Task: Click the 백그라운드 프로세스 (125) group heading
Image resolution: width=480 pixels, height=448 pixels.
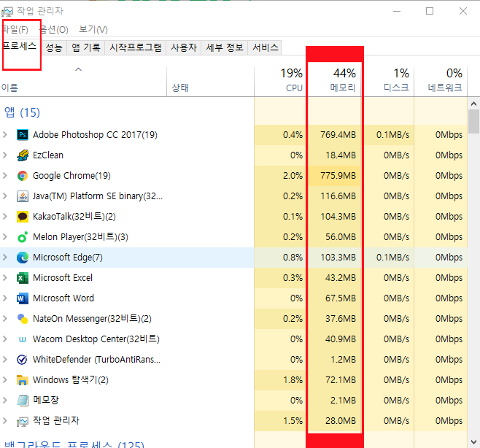Action: tap(74, 444)
